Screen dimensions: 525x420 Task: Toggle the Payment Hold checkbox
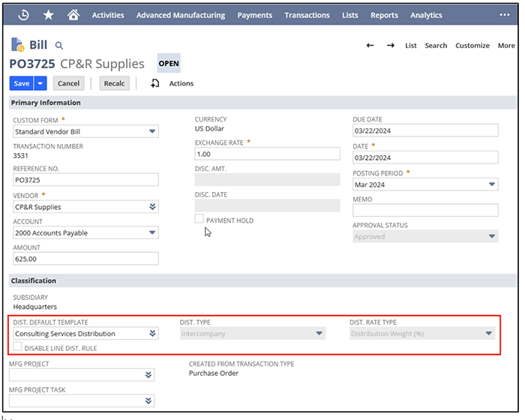tap(199, 219)
